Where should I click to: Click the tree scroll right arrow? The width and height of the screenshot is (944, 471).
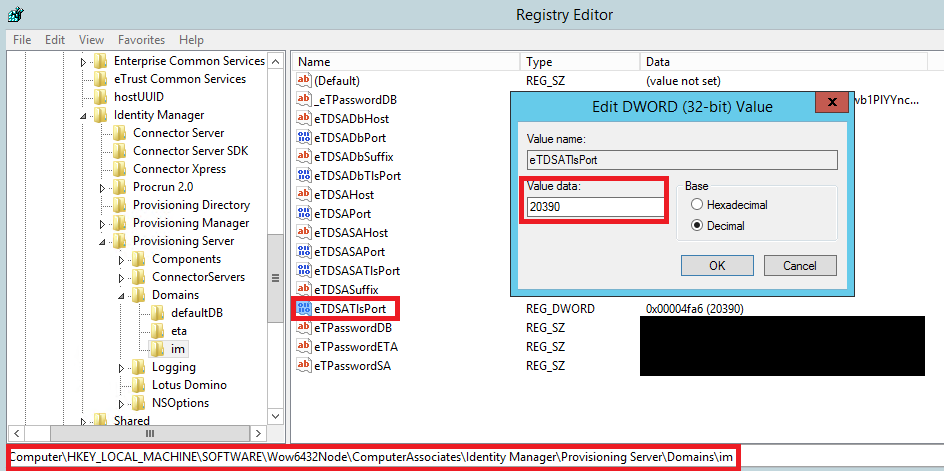tap(258, 433)
